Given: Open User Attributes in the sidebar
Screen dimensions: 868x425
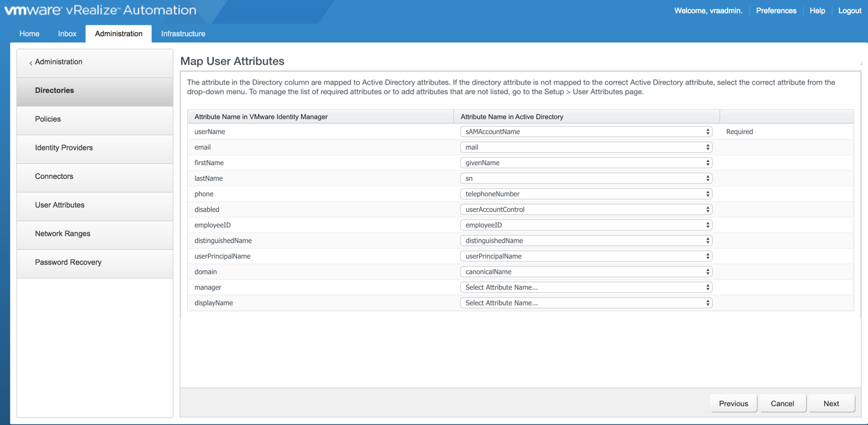Looking at the screenshot, I should 59,205.
